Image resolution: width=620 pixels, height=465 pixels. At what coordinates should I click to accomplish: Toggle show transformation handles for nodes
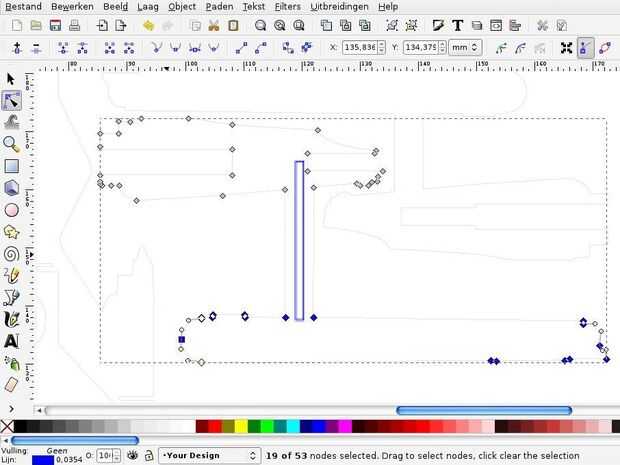tap(566, 48)
